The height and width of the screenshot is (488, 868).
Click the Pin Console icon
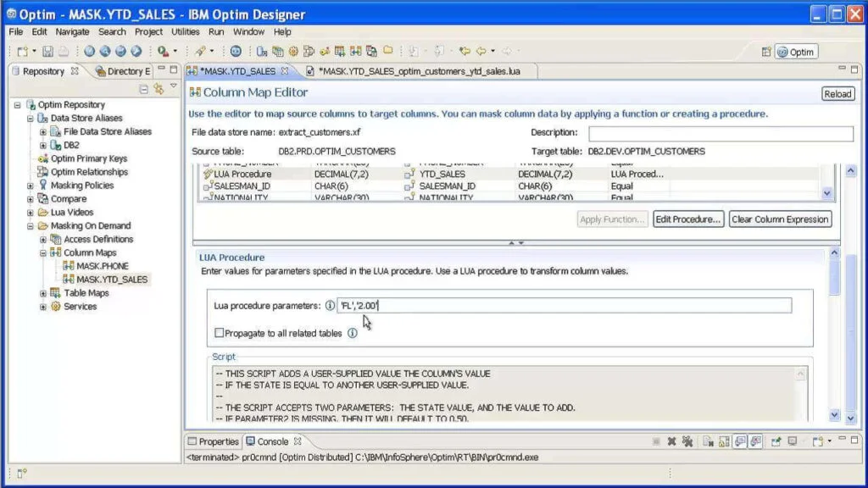click(x=776, y=441)
